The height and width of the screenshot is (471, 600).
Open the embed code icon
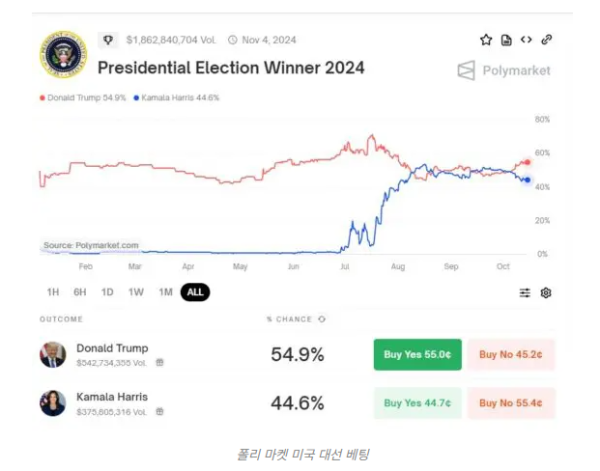pyautogui.click(x=526, y=40)
